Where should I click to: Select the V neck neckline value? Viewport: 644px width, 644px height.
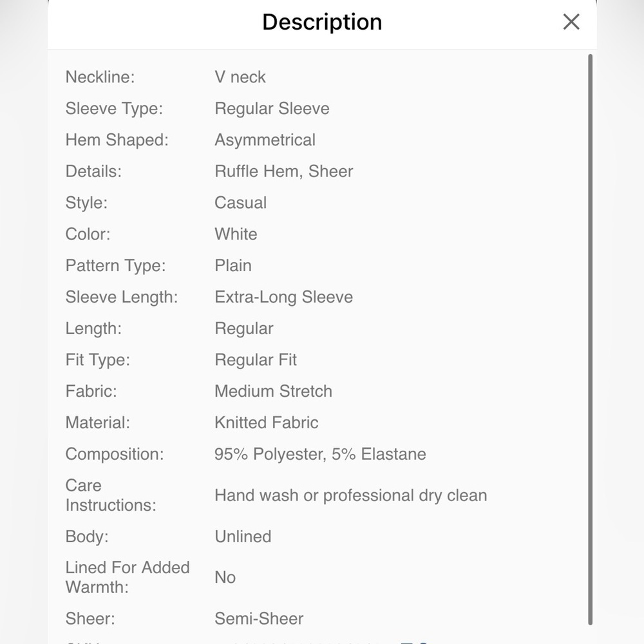(240, 77)
